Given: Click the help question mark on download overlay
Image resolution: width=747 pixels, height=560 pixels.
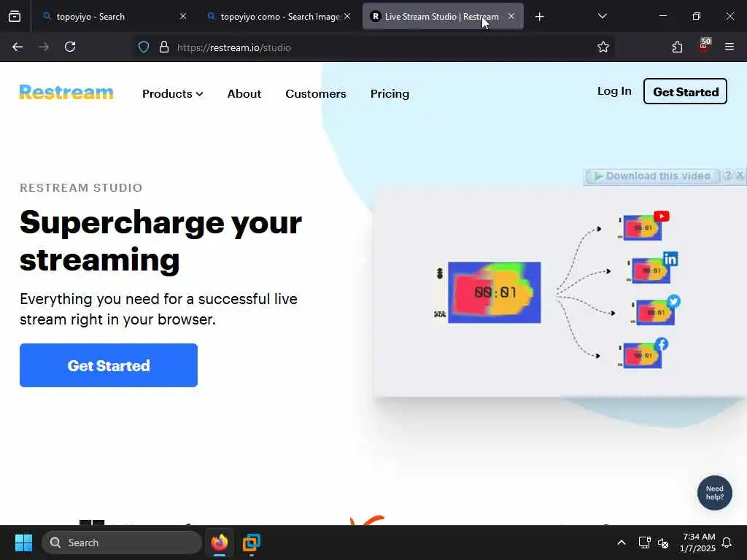Looking at the screenshot, I should [x=727, y=175].
